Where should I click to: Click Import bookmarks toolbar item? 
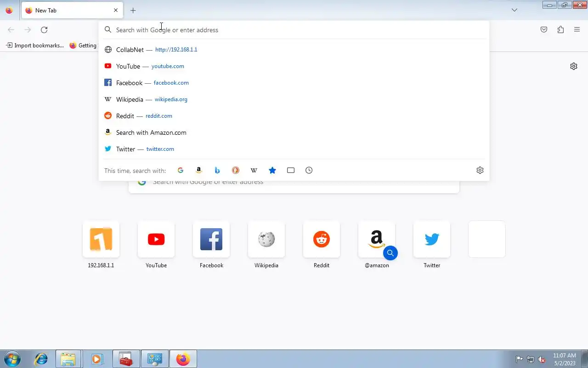(x=34, y=46)
